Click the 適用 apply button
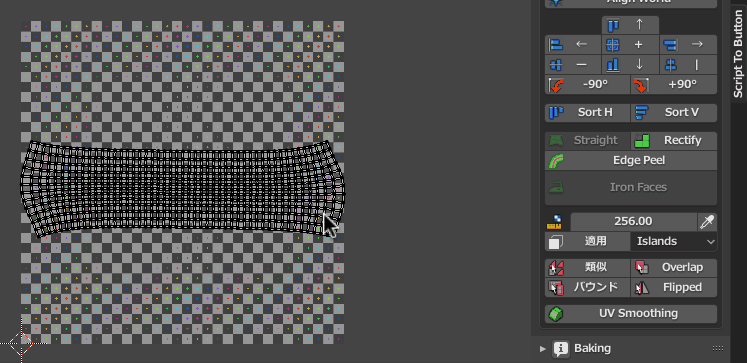 [587, 242]
